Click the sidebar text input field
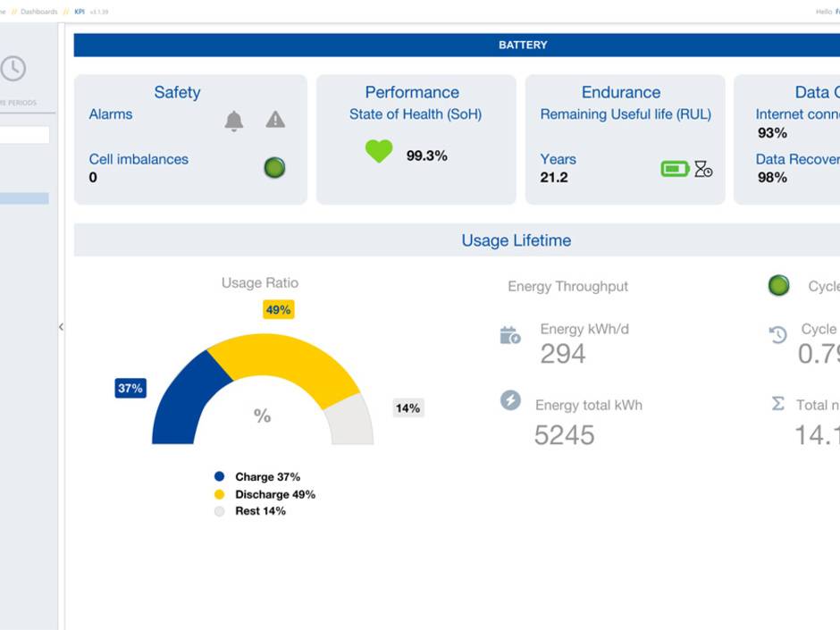The image size is (840, 630). coord(24,135)
